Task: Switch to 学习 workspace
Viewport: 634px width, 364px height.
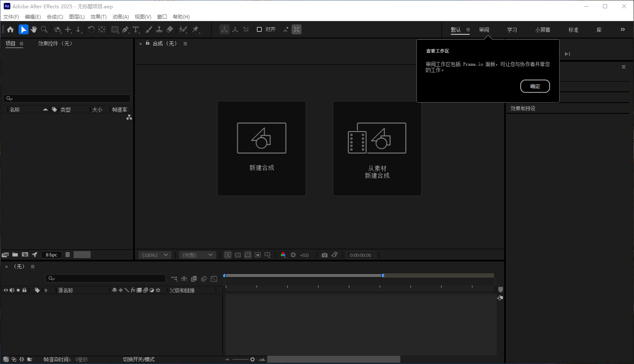Action: 512,30
